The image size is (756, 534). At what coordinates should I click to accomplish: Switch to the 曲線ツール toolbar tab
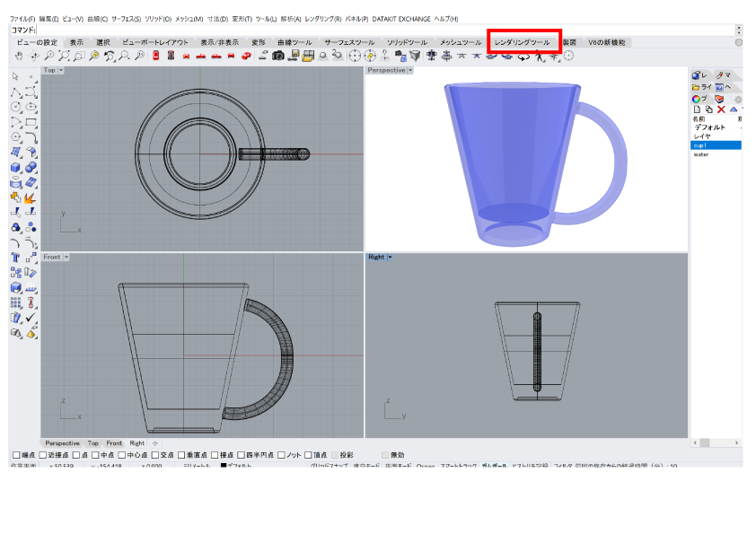[x=295, y=42]
